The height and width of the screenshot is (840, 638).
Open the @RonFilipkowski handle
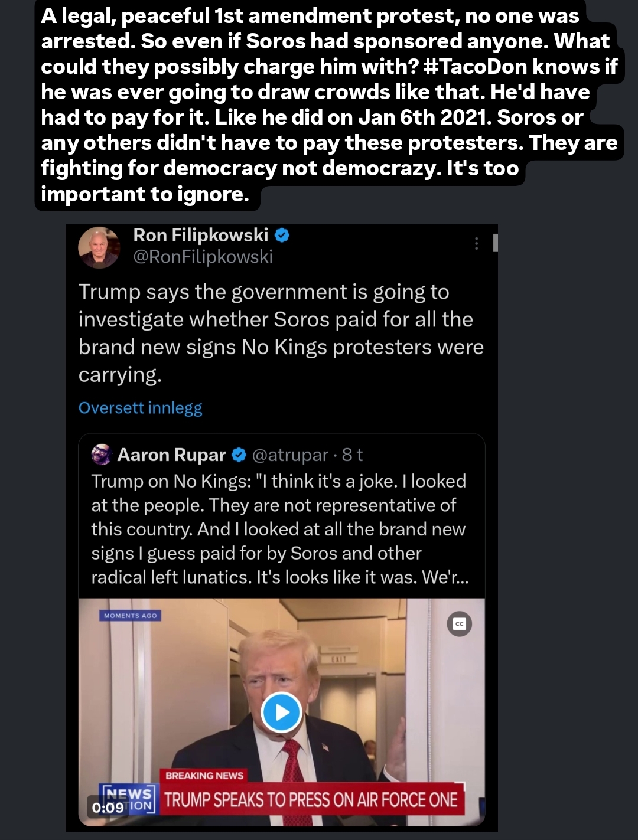(203, 257)
